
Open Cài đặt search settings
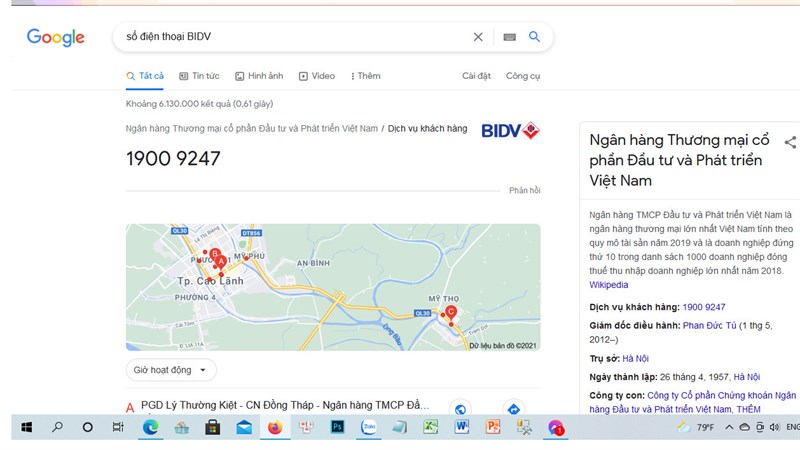(477, 76)
